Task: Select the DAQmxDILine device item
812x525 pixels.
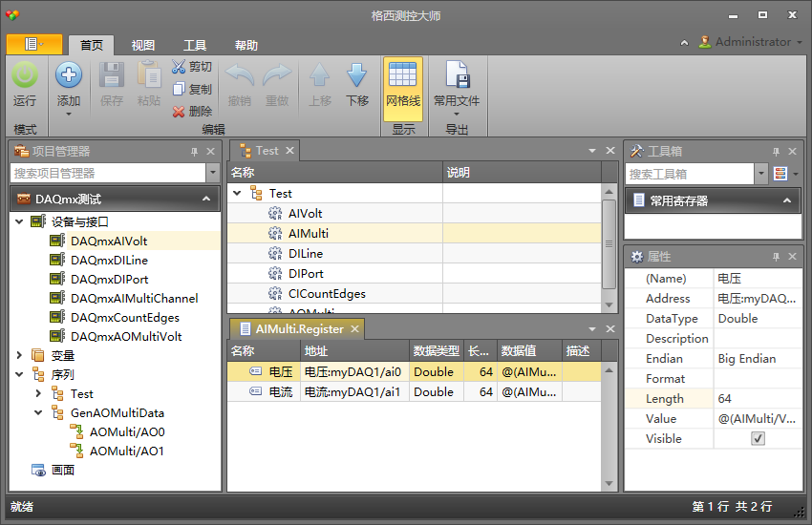Action: 109,261
